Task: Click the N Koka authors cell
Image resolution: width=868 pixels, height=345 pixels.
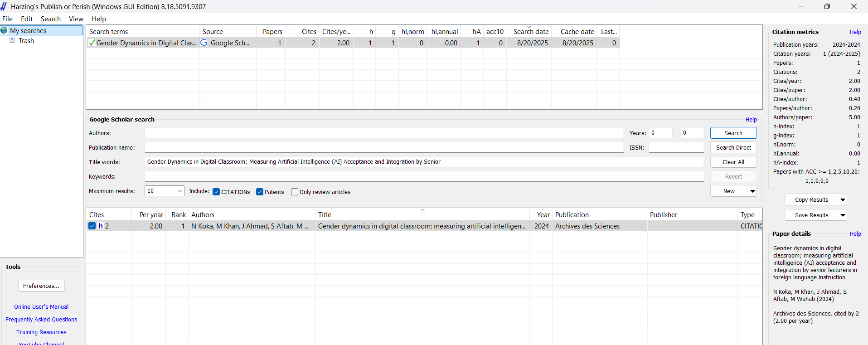Action: 252,226
